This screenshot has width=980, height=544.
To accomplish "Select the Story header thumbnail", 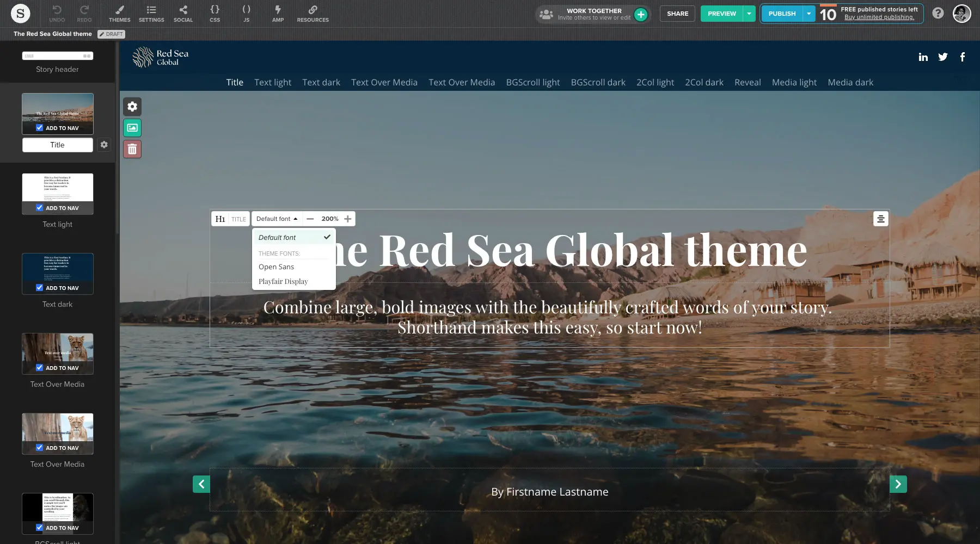I will 58,56.
